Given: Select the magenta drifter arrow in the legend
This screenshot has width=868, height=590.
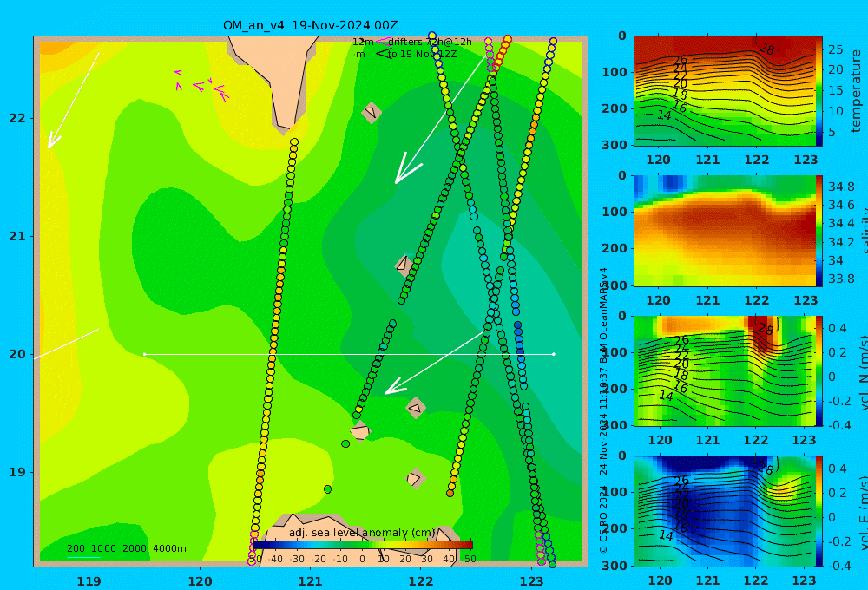Looking at the screenshot, I should pyautogui.click(x=383, y=42).
